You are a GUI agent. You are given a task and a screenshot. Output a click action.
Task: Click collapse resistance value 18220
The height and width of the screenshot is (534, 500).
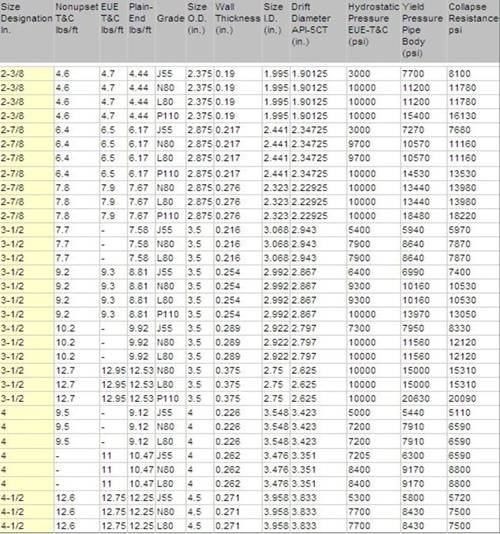(462, 216)
